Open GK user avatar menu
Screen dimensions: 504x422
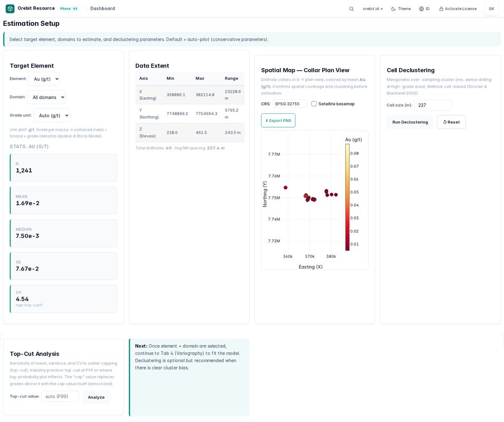click(x=491, y=8)
